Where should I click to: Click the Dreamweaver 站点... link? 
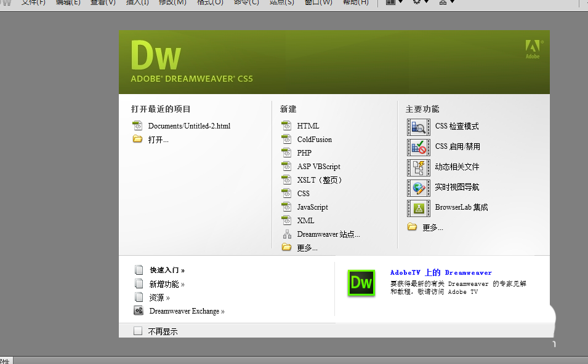coord(329,234)
